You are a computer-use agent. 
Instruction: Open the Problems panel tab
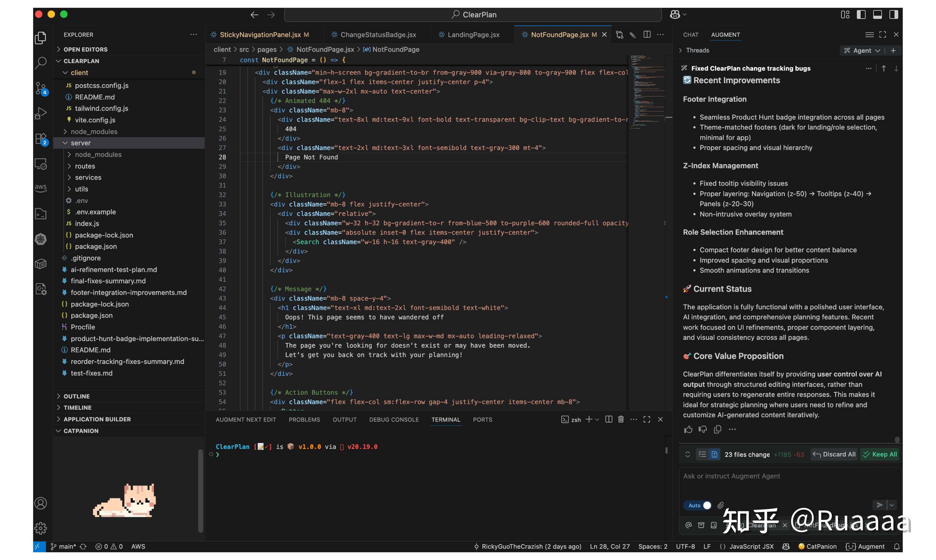[304, 420]
